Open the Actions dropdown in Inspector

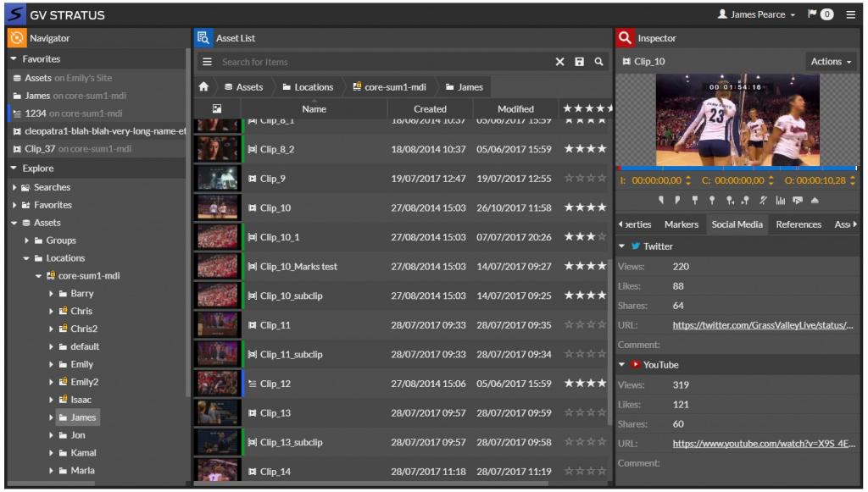pyautogui.click(x=831, y=61)
